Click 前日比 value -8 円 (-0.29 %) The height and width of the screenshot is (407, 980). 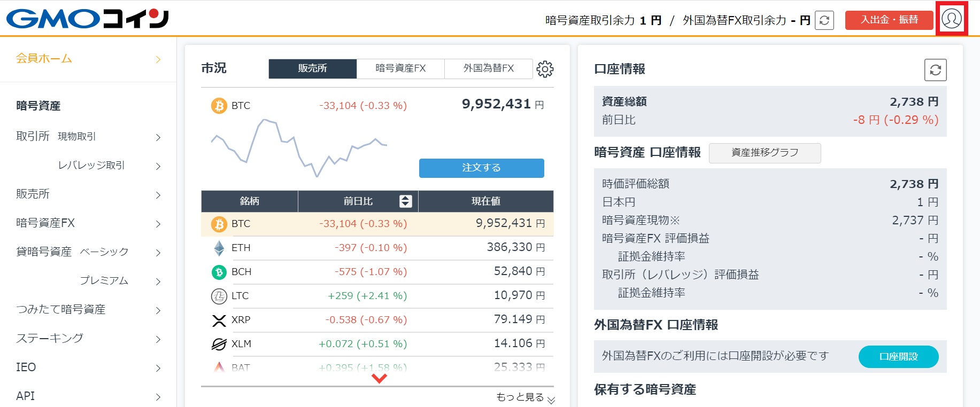click(x=896, y=120)
